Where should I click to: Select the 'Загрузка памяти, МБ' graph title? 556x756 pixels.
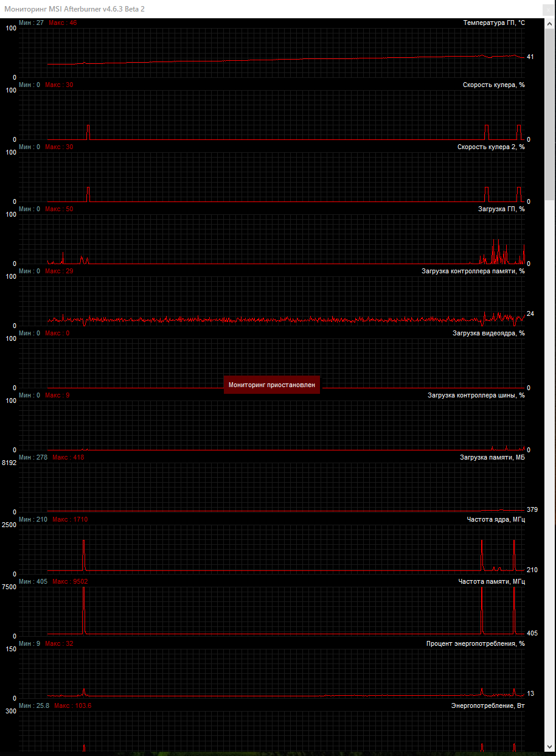pyautogui.click(x=492, y=457)
